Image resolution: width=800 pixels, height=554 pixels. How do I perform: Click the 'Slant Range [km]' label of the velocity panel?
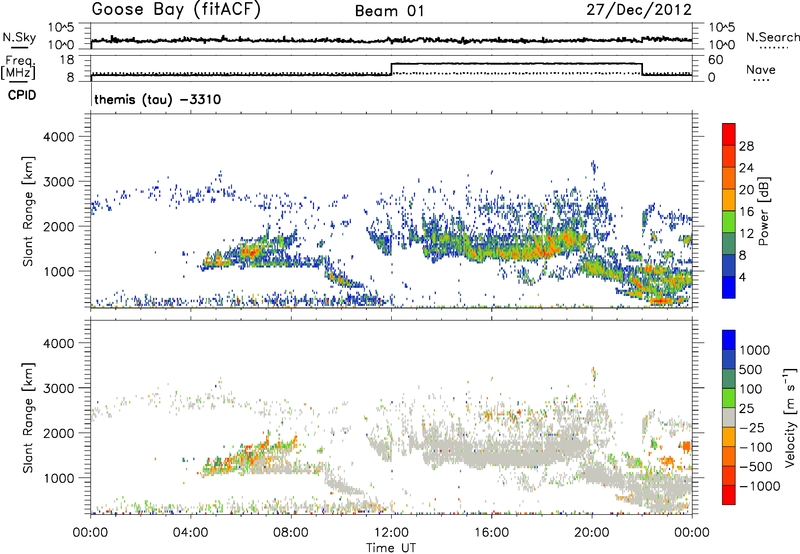point(28,417)
